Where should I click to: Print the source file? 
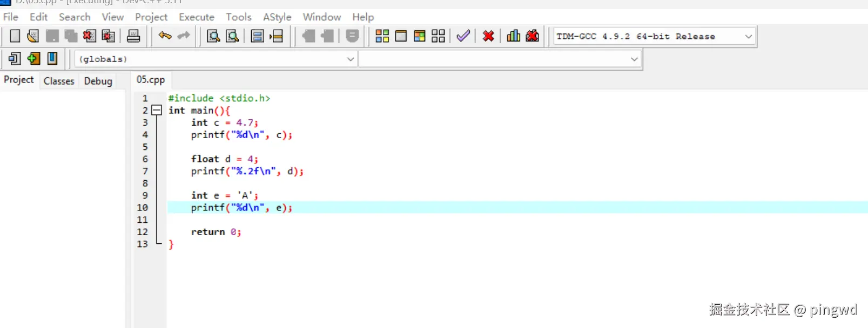point(133,36)
